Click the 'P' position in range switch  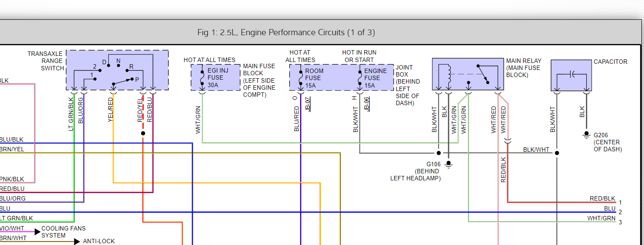click(x=137, y=80)
